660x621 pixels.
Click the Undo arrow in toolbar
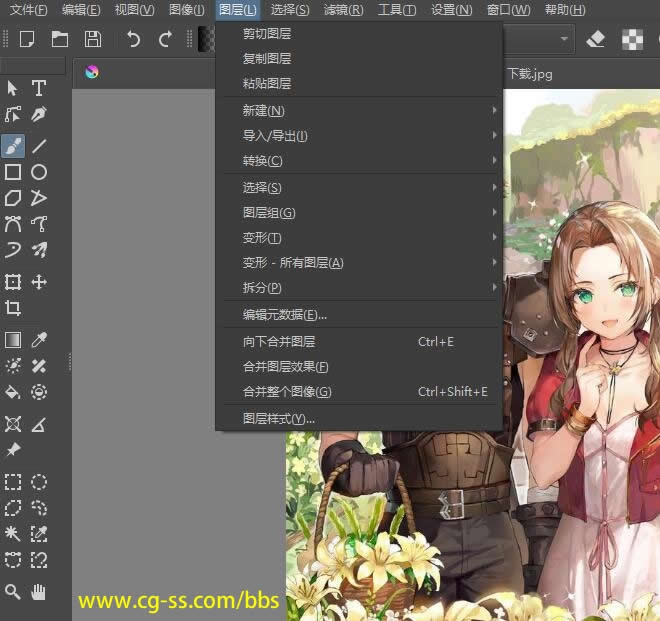click(133, 39)
